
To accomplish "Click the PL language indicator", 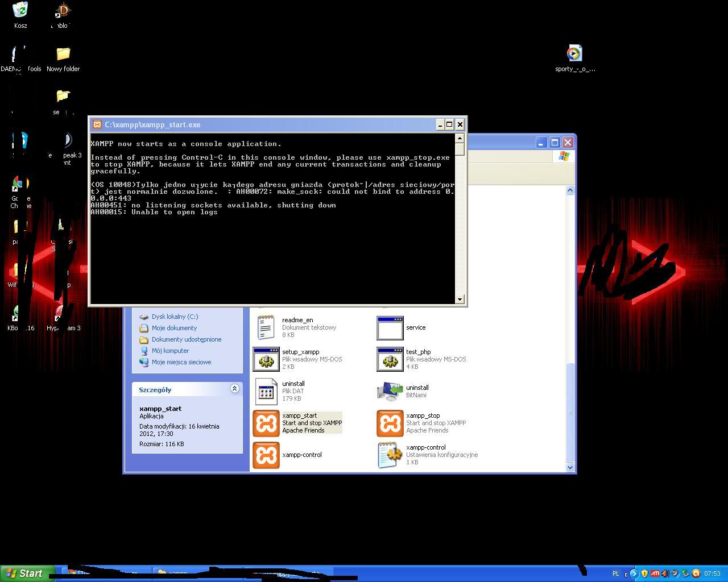I will tap(615, 573).
